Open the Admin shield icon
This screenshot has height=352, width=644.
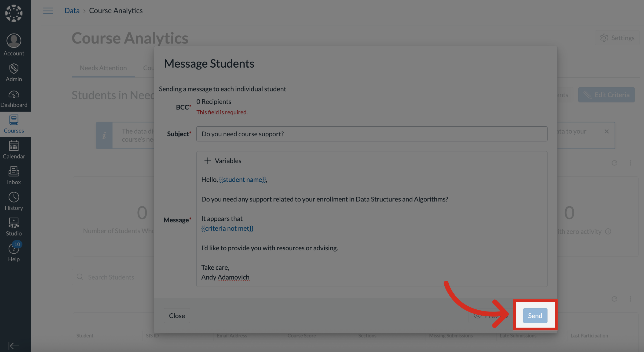[x=14, y=69]
